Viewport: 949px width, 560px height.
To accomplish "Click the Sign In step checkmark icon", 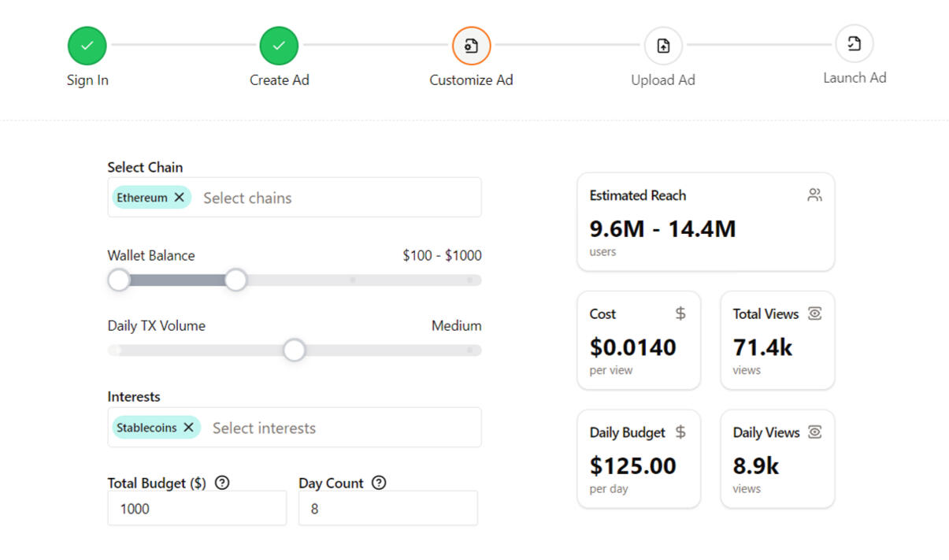I will [87, 46].
